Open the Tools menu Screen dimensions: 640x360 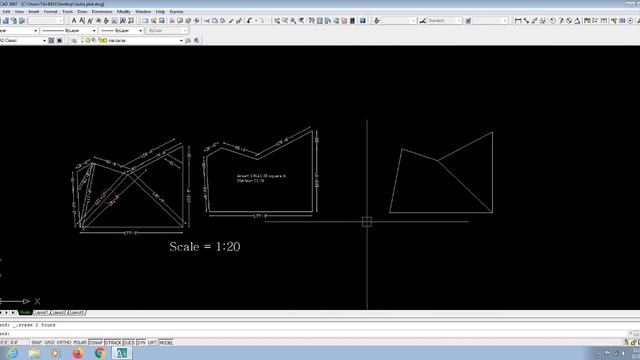67,12
